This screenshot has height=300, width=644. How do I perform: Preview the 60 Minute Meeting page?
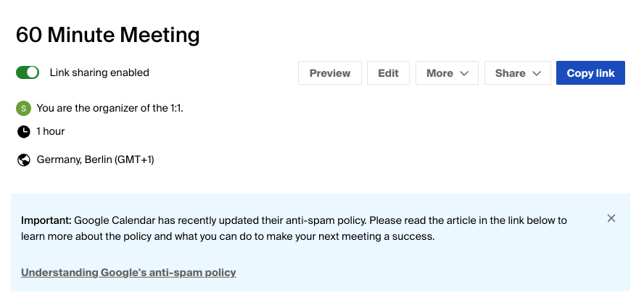[x=330, y=73]
